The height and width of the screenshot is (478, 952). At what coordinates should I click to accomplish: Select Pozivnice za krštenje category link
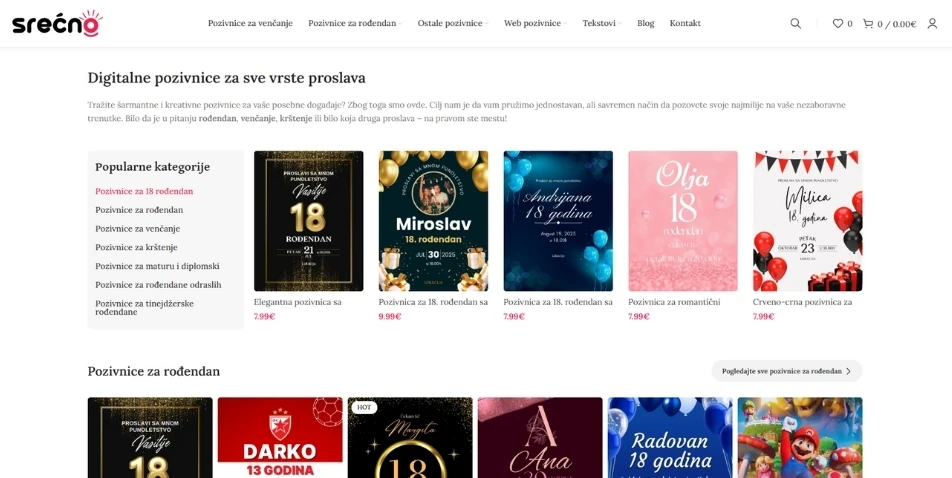(138, 248)
